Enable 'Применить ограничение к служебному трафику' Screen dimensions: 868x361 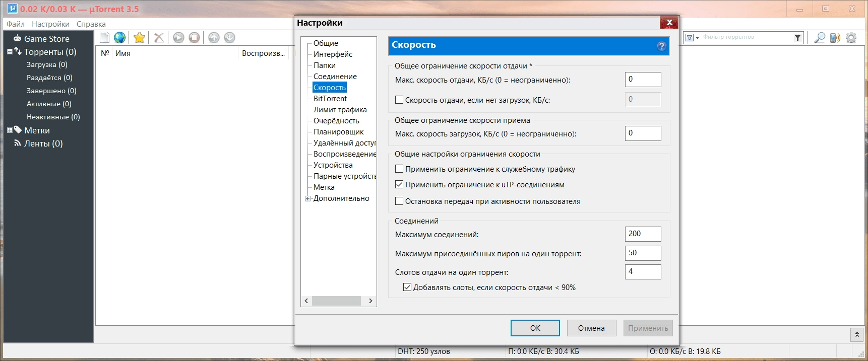point(399,169)
